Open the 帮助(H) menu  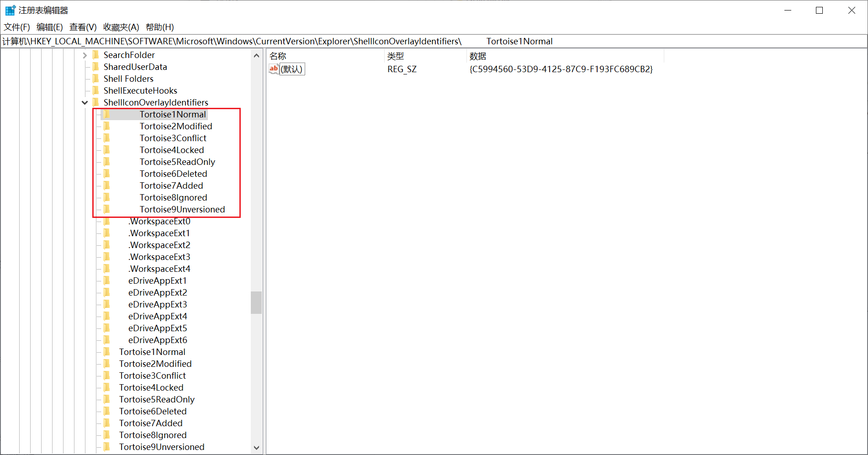160,27
